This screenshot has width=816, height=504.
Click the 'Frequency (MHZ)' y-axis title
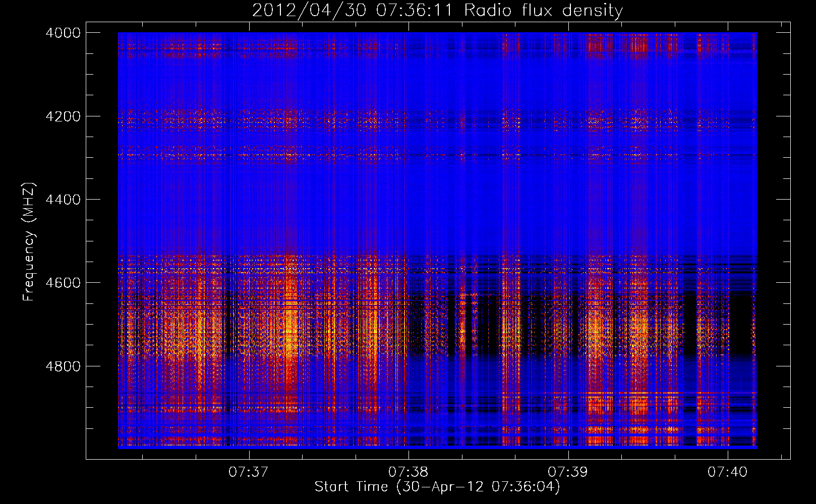point(29,242)
